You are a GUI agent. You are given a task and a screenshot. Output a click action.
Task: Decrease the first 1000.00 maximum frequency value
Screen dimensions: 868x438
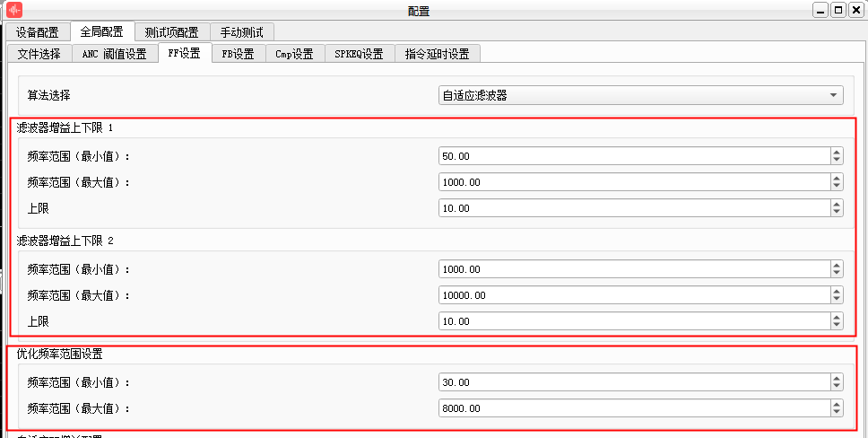[x=837, y=187]
